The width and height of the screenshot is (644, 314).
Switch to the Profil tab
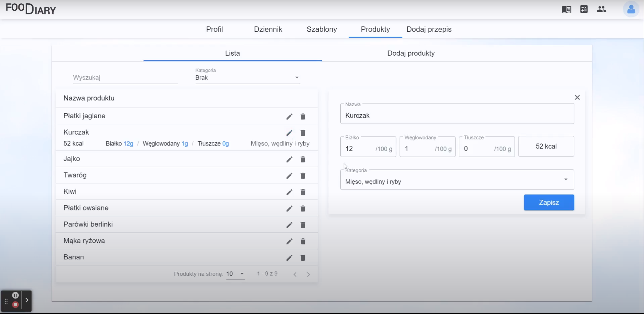point(214,29)
